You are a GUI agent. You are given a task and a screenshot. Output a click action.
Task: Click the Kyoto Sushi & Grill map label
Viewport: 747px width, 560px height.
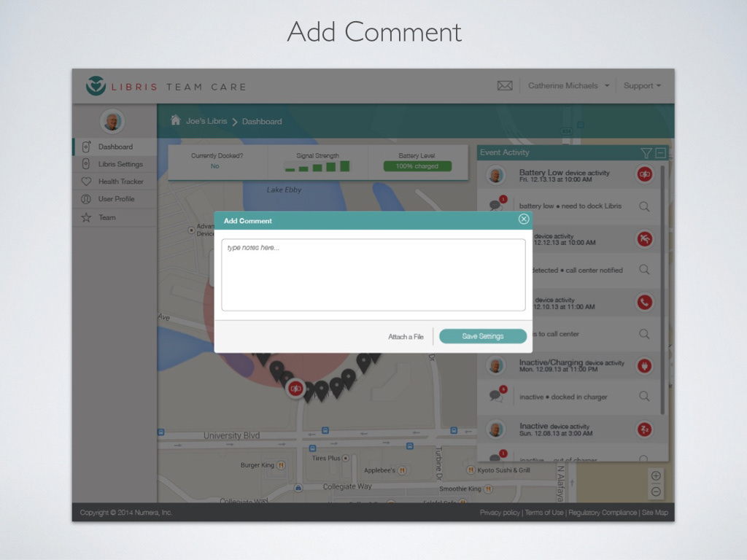click(x=504, y=470)
